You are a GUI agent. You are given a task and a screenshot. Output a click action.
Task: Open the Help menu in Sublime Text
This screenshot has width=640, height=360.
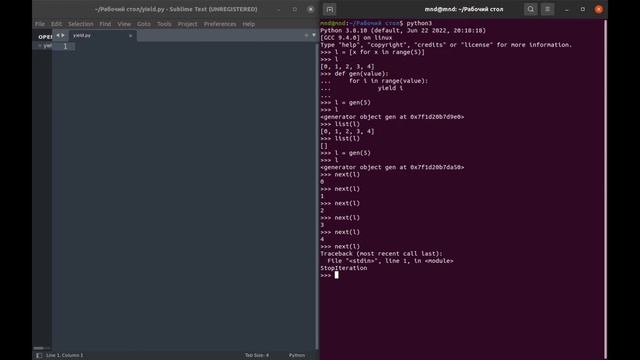(249, 24)
